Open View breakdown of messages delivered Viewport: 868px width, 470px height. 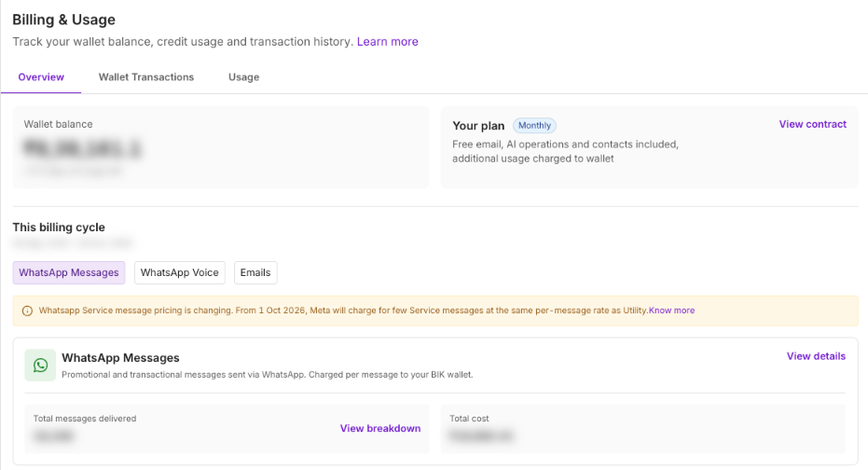point(380,428)
